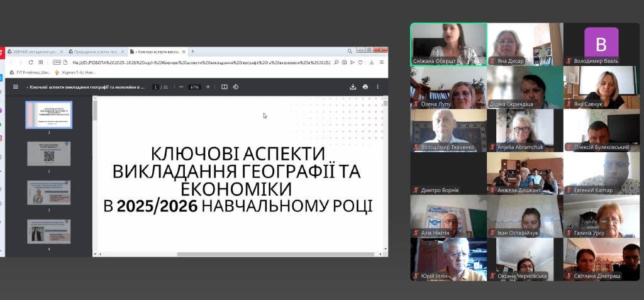Open the tab search magnifier icon
This screenshot has height=300, width=644.
click(350, 52)
